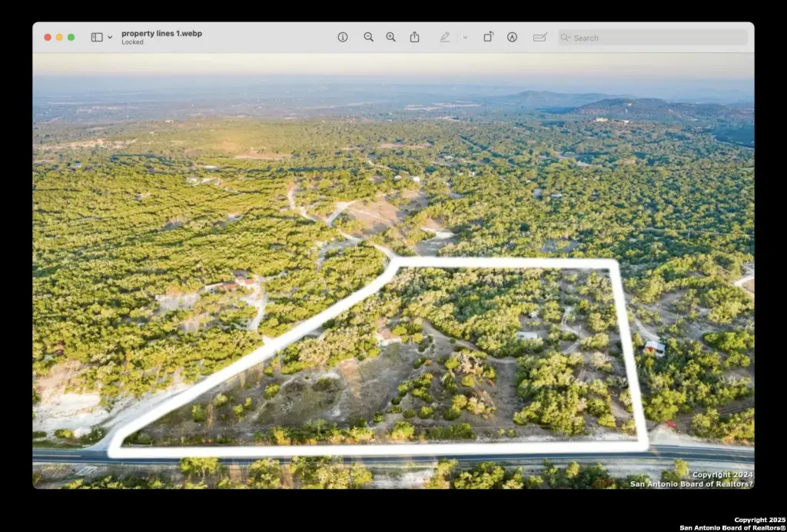Screen dimensions: 787x532
Task: Rotate the image with the rotate button
Action: coord(488,37)
